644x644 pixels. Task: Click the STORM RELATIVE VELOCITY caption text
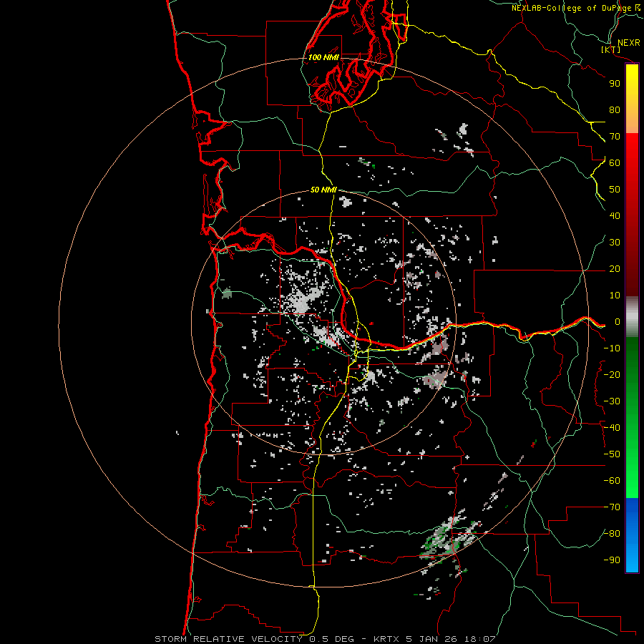pyautogui.click(x=228, y=639)
